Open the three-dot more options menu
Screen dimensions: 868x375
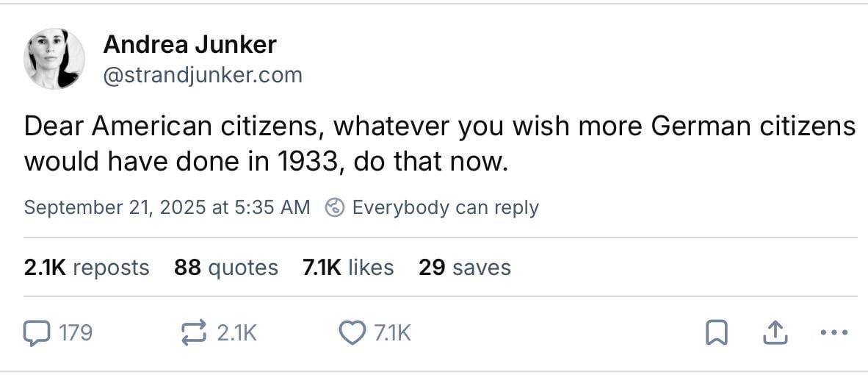(833, 334)
